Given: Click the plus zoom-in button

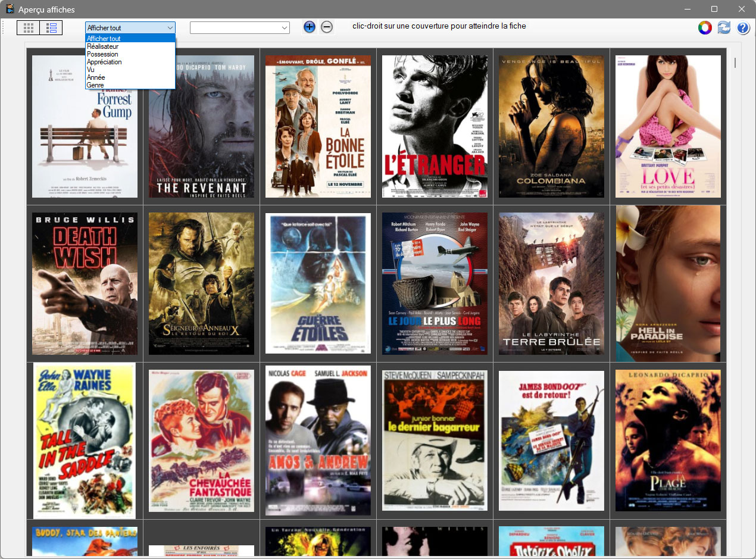Looking at the screenshot, I should point(310,27).
